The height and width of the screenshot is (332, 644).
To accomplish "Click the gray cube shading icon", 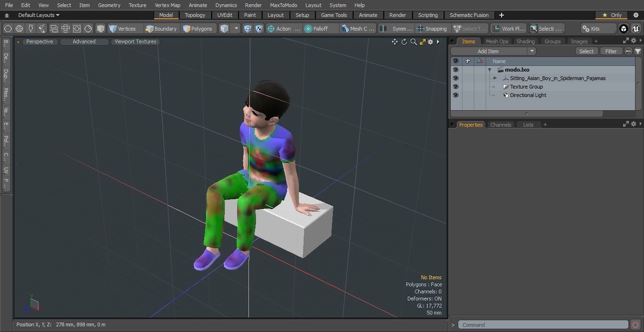I will [x=100, y=29].
